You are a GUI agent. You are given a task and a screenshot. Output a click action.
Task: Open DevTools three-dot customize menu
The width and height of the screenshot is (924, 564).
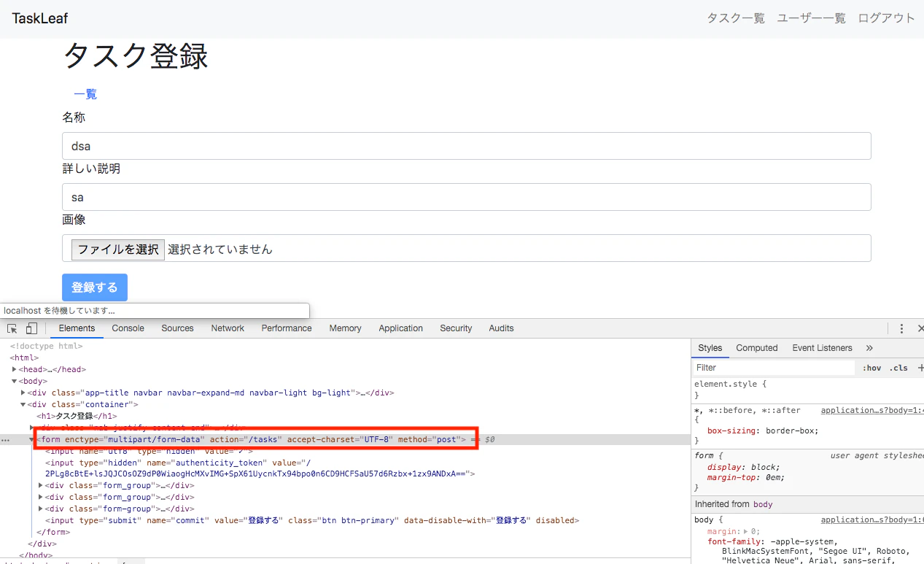901,328
